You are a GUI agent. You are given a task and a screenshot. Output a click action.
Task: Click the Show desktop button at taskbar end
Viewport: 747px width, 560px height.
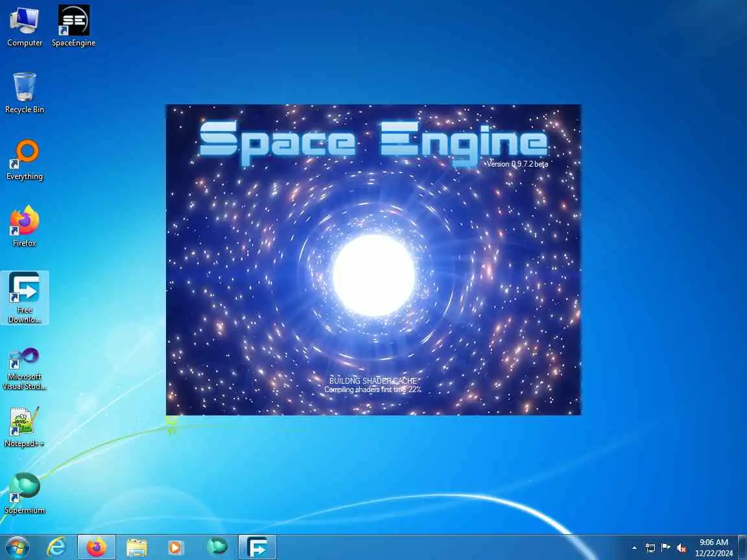[x=742, y=547]
